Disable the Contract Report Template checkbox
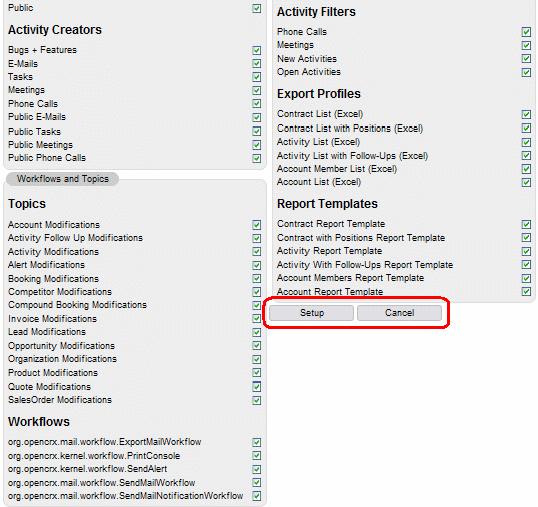Image resolution: width=538 pixels, height=507 pixels. click(x=526, y=224)
